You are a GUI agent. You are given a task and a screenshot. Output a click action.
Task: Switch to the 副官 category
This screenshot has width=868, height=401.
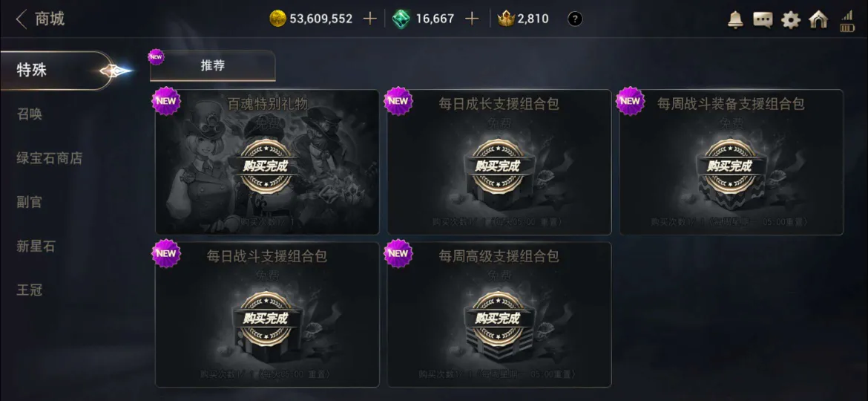[x=30, y=202]
